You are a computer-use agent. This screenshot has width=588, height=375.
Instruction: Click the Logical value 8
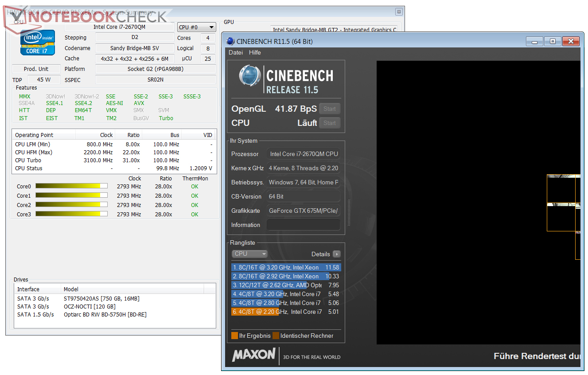click(208, 48)
